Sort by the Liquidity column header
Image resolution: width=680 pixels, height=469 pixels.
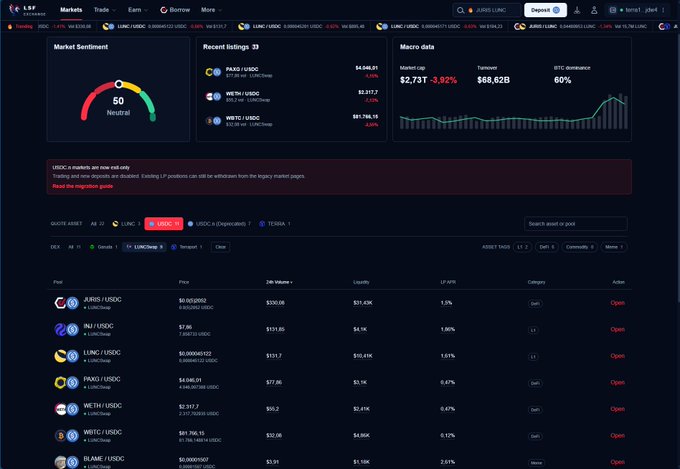361,282
